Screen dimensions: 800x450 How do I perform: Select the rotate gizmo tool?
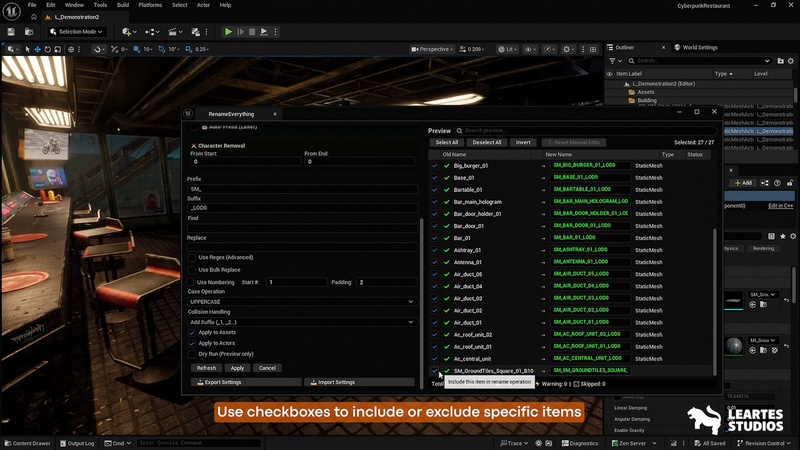pos(49,49)
